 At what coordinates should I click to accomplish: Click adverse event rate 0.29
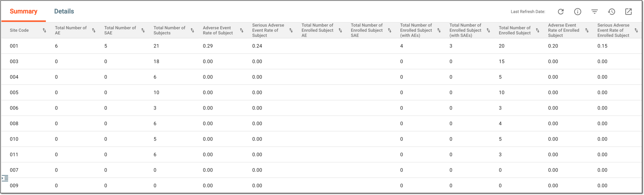[x=208, y=46]
